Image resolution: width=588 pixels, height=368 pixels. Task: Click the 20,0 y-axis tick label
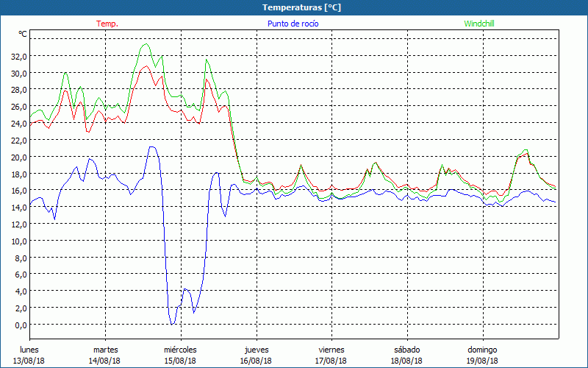(18, 157)
